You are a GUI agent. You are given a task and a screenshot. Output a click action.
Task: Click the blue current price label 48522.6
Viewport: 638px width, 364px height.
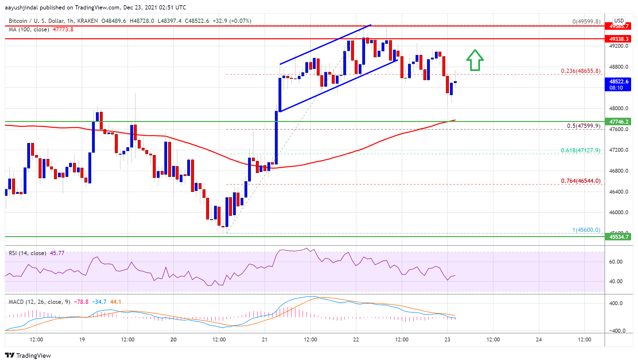[618, 84]
